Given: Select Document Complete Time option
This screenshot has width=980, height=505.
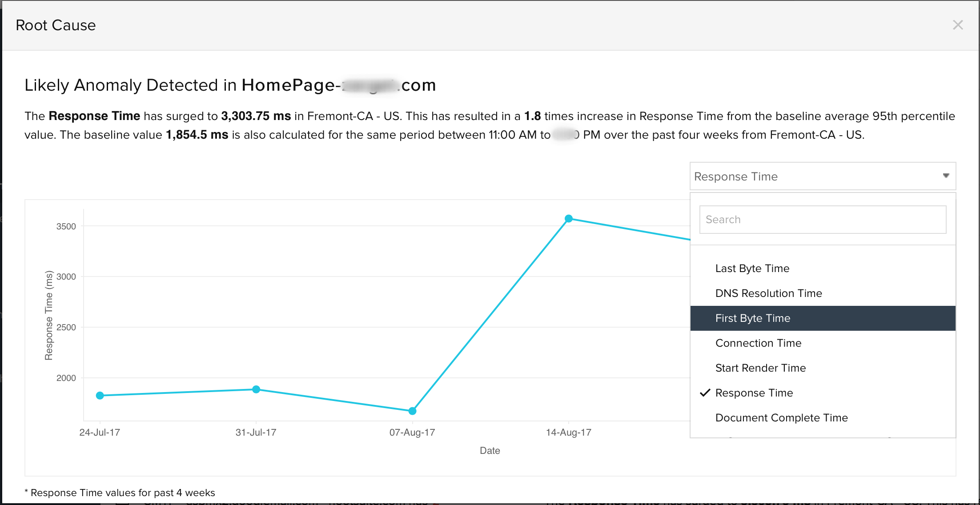Looking at the screenshot, I should point(781,418).
